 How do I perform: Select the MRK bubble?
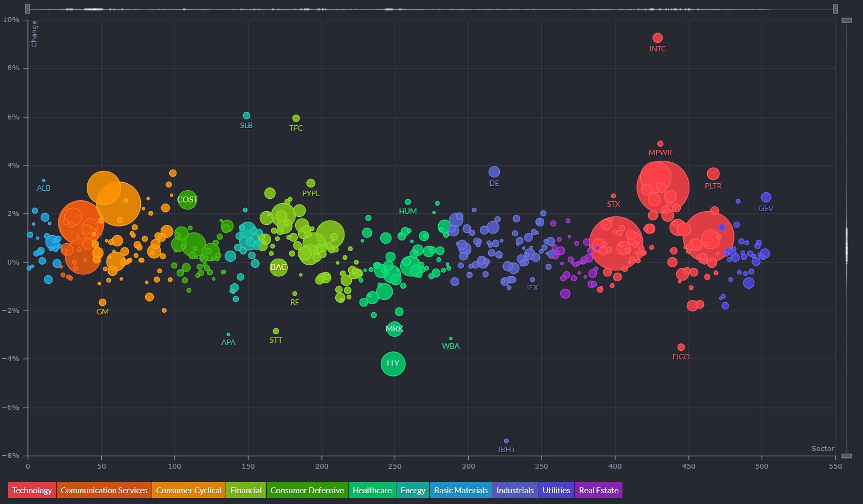(394, 328)
